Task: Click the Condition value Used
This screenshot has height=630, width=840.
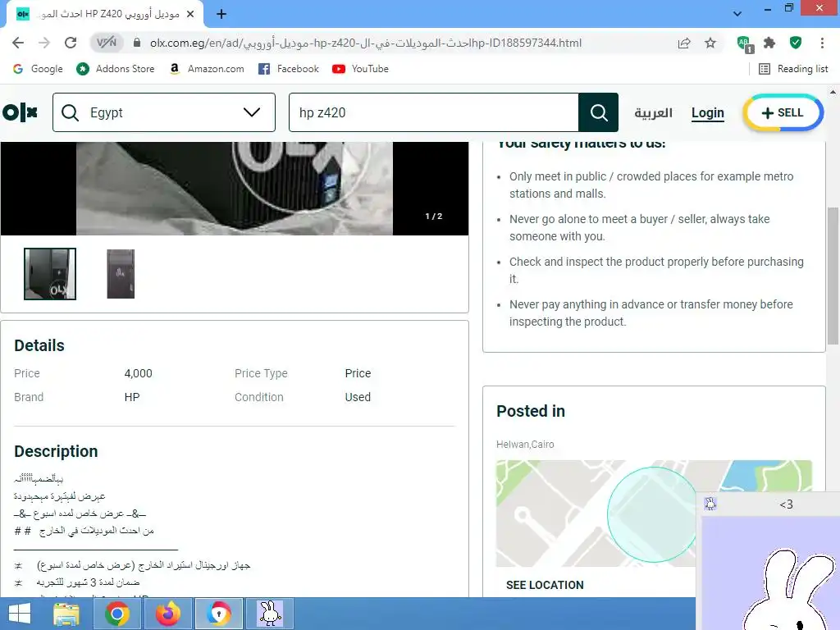Action: click(358, 397)
